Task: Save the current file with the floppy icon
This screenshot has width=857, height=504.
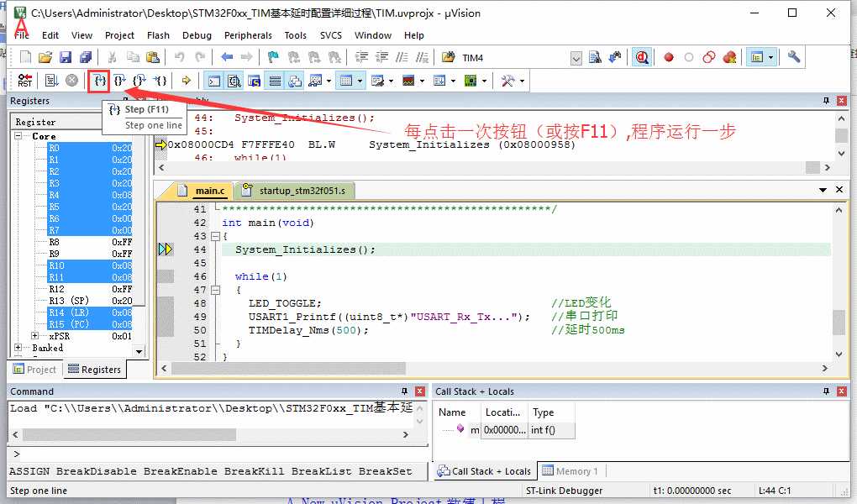Action: tap(66, 57)
